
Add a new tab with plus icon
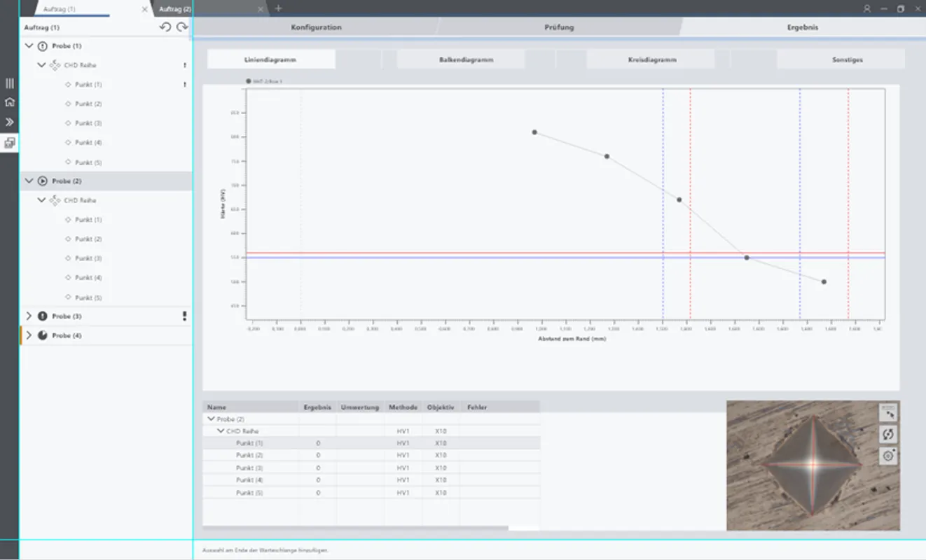tap(278, 8)
